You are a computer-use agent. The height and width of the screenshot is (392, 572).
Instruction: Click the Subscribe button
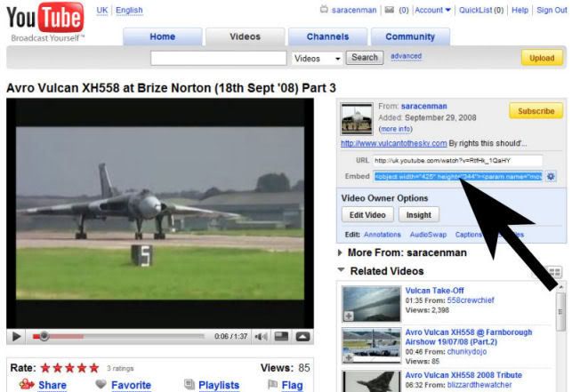click(536, 111)
